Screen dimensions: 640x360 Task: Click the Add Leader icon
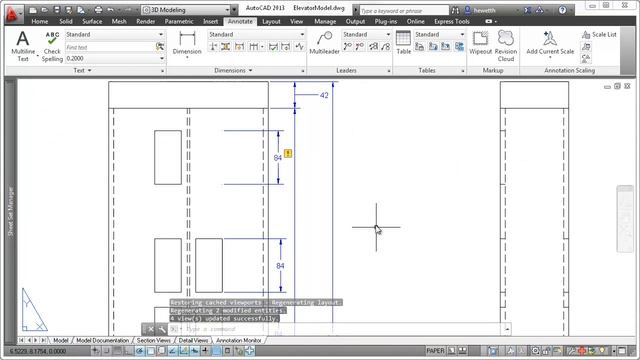point(347,47)
